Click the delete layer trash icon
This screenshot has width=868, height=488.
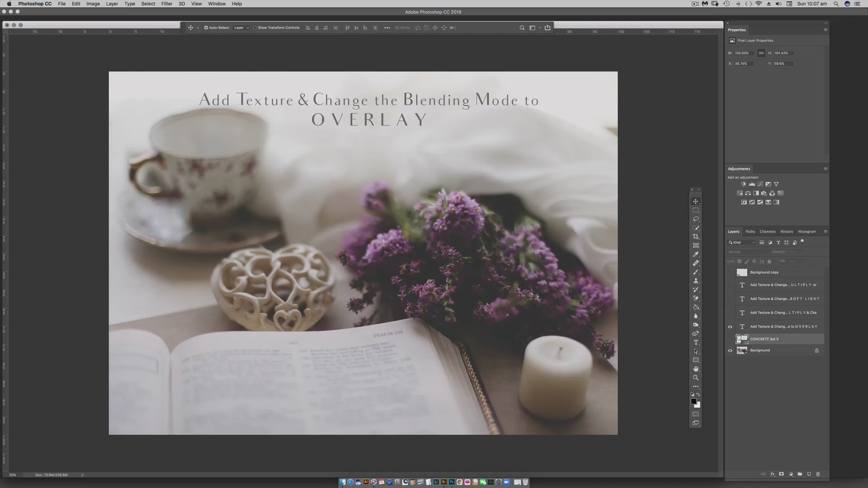(x=817, y=474)
